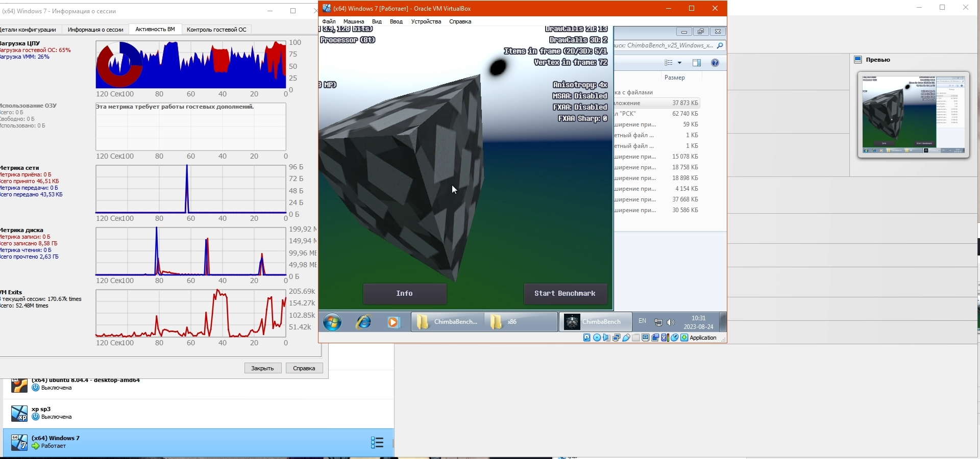The image size is (980, 459).
Task: Click the Explorer search magnifier icon
Action: coord(720,45)
